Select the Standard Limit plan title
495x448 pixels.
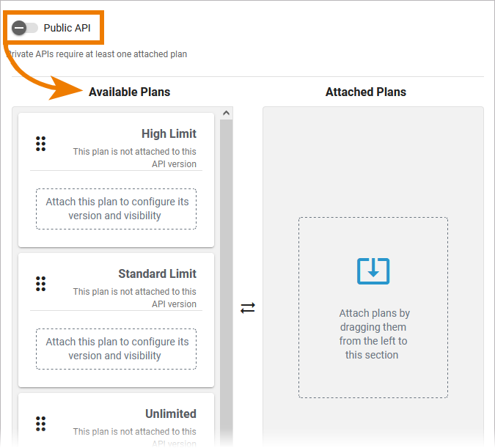pyautogui.click(x=157, y=274)
